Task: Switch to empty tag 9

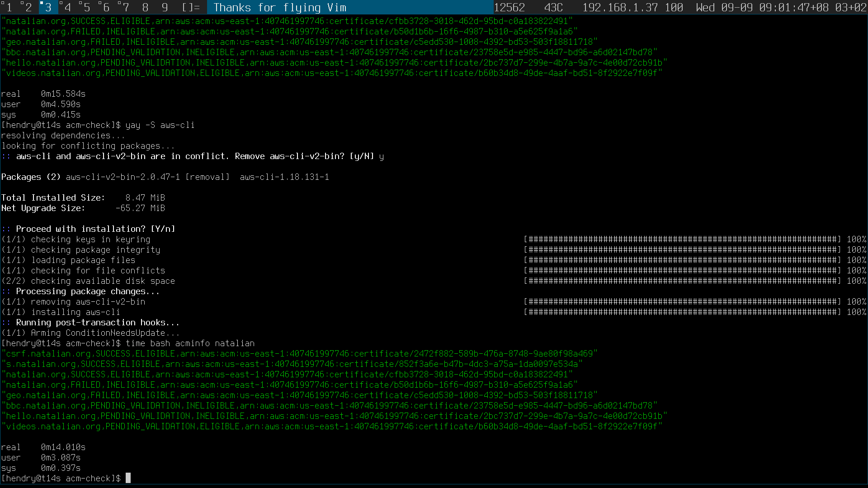Action: point(165,7)
